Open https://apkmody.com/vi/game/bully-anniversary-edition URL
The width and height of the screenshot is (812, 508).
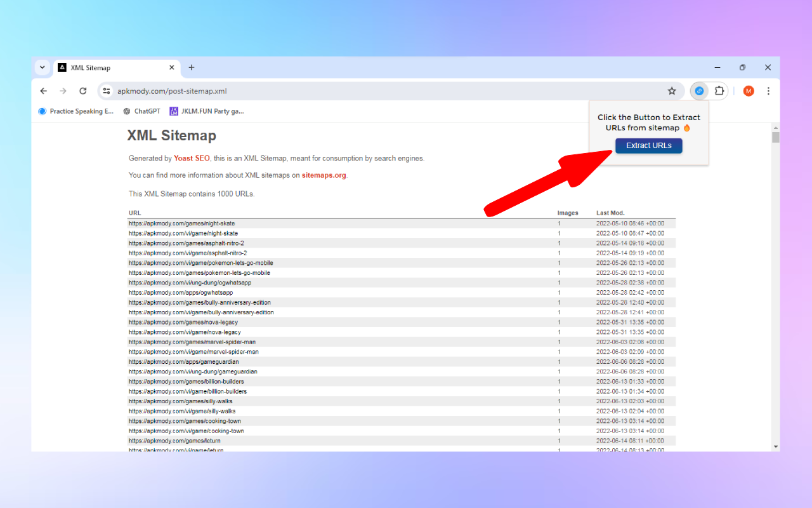point(201,312)
